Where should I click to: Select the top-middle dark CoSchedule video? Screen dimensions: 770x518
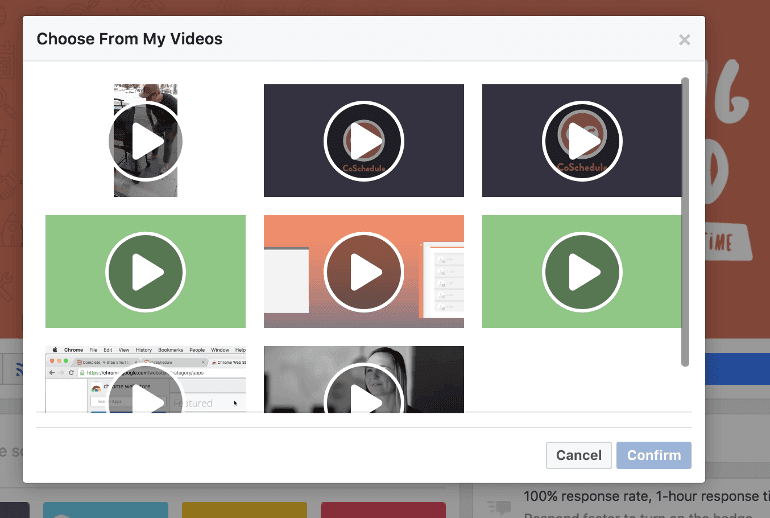tap(363, 141)
